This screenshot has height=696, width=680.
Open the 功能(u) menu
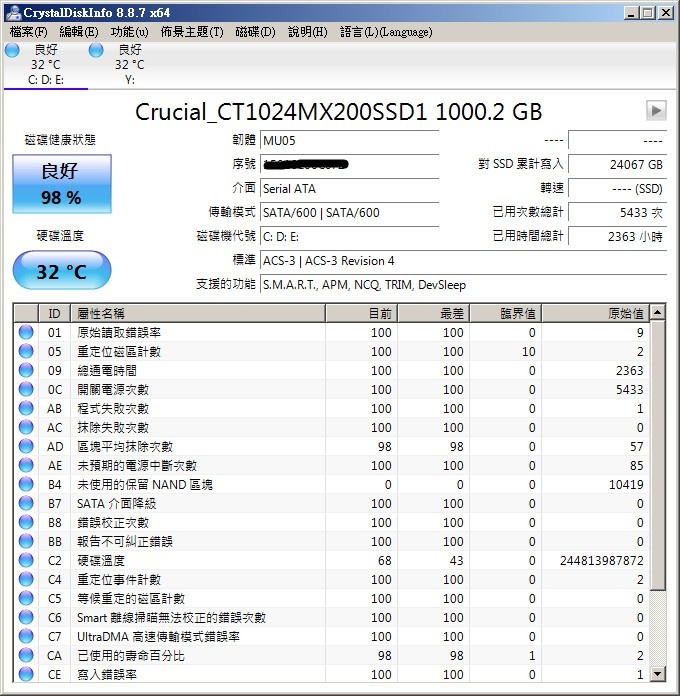coord(130,32)
